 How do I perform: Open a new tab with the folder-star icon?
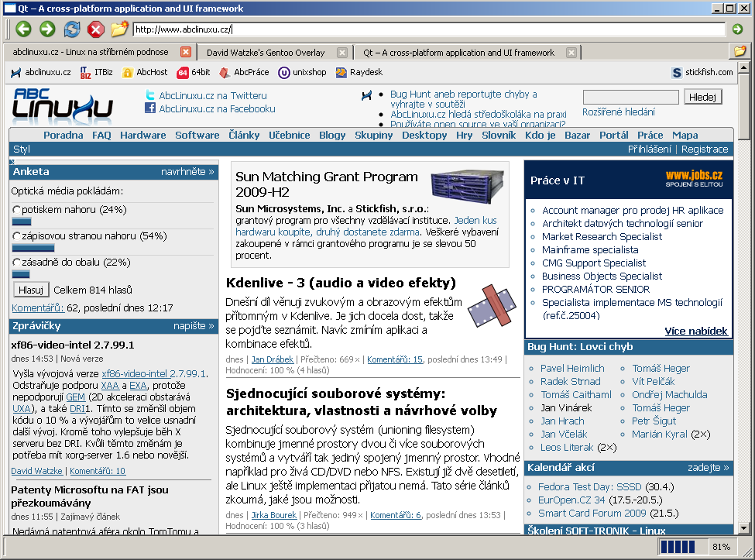[119, 29]
